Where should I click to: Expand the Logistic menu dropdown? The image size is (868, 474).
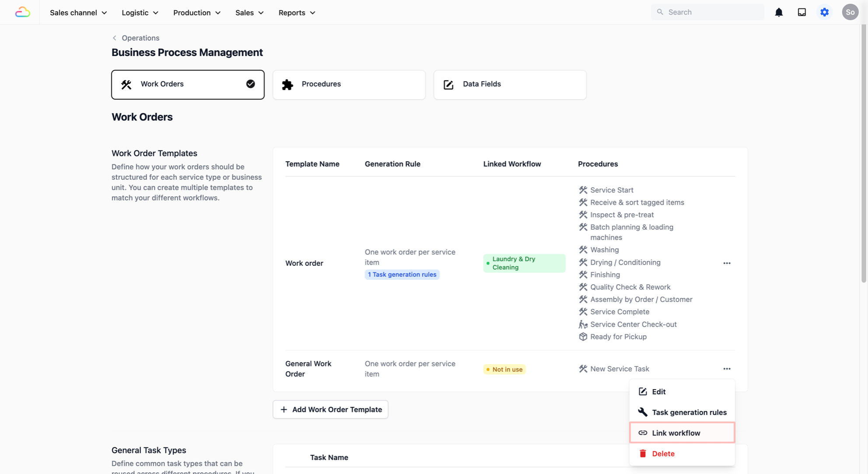[140, 13]
